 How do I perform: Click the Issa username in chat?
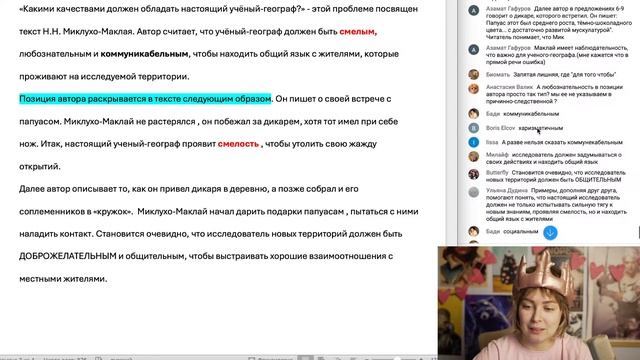coord(492,142)
